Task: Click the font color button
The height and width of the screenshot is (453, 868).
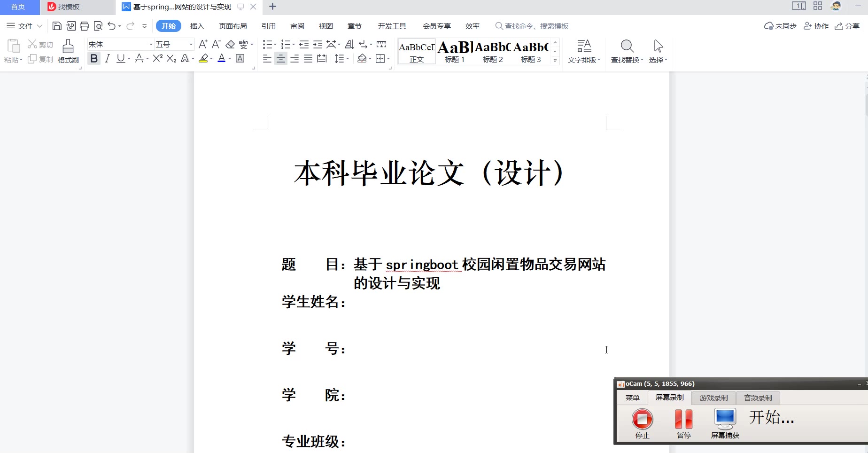Action: (x=222, y=58)
